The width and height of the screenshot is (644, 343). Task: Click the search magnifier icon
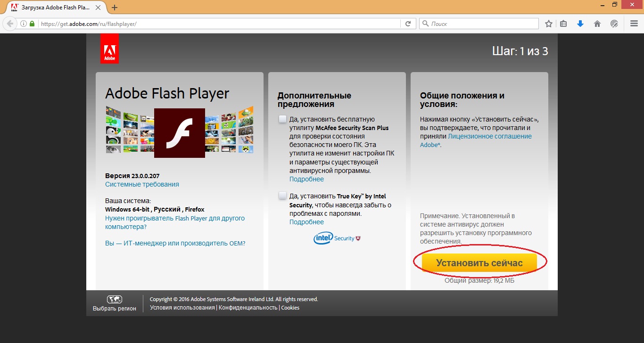425,24
